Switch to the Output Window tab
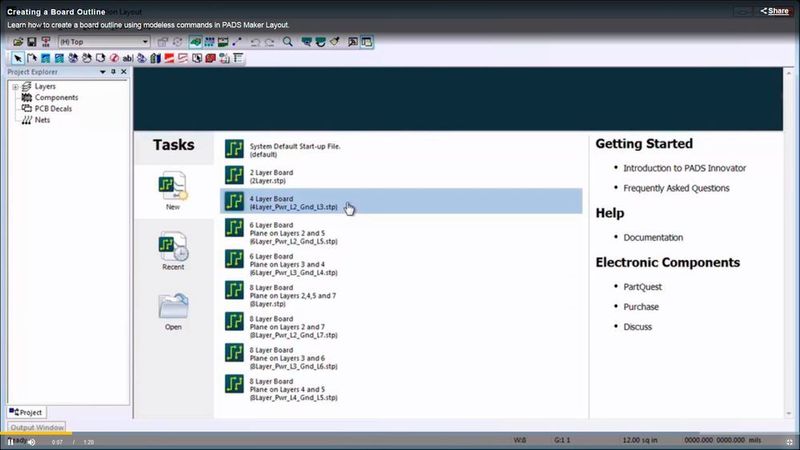 pos(37,428)
